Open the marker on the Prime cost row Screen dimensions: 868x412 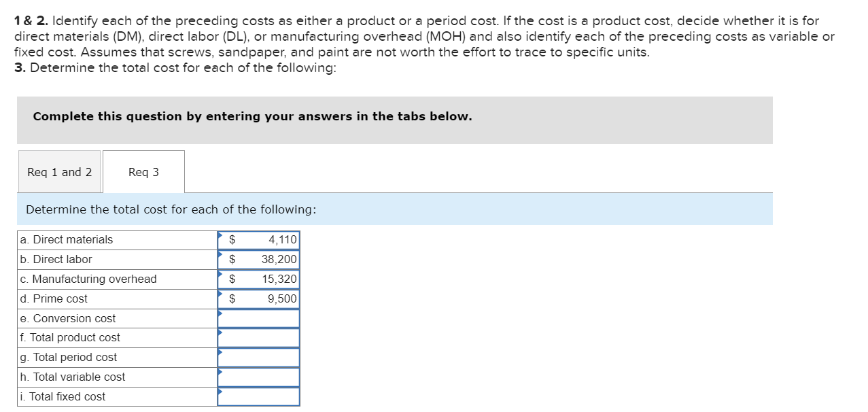tap(220, 294)
